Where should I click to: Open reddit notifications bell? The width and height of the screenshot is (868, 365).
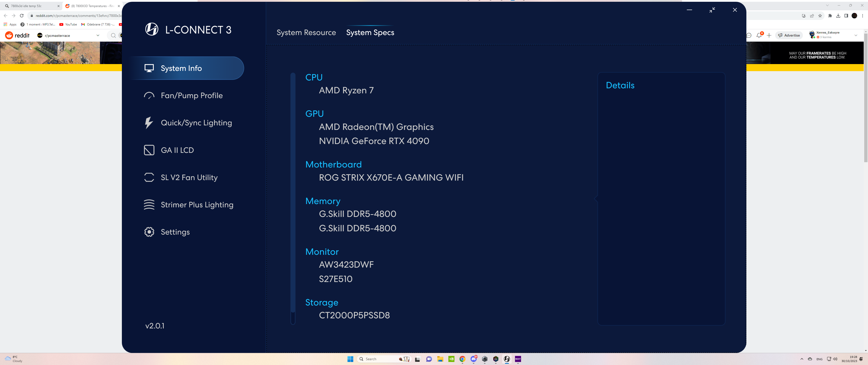coord(759,35)
